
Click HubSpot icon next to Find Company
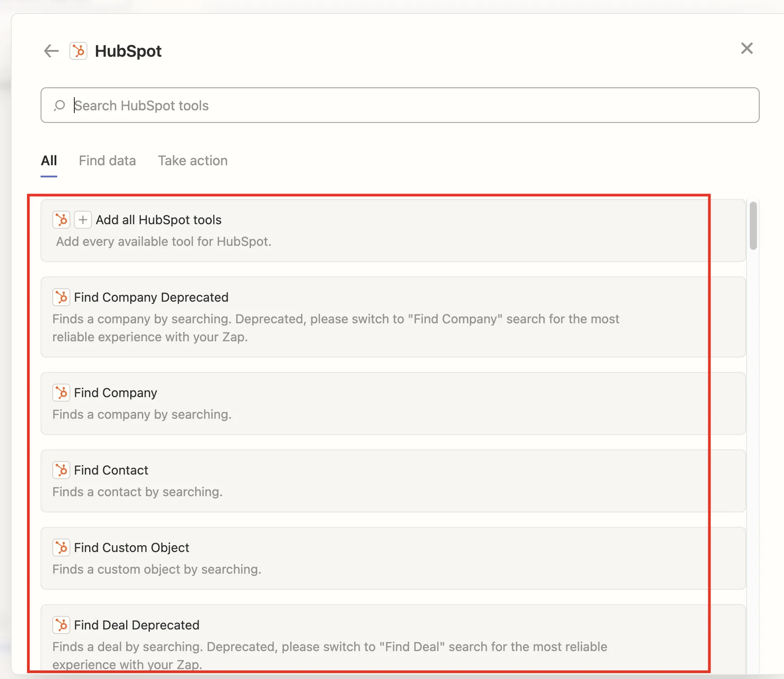click(x=61, y=393)
